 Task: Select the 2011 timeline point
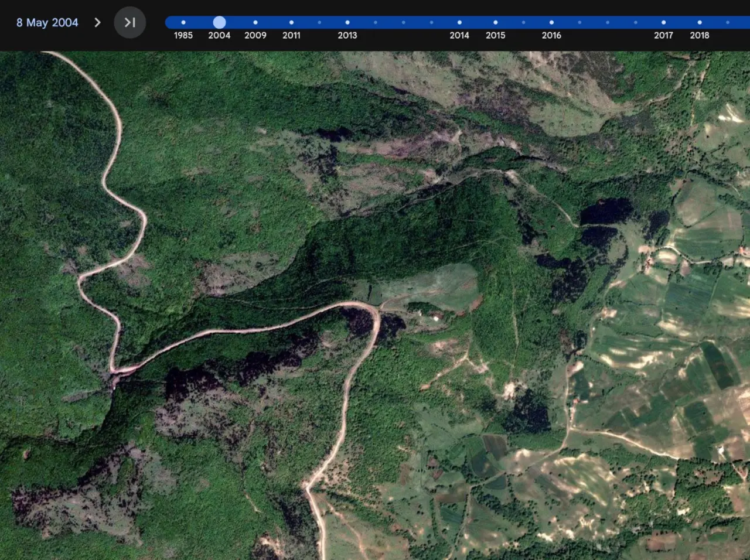pos(291,22)
